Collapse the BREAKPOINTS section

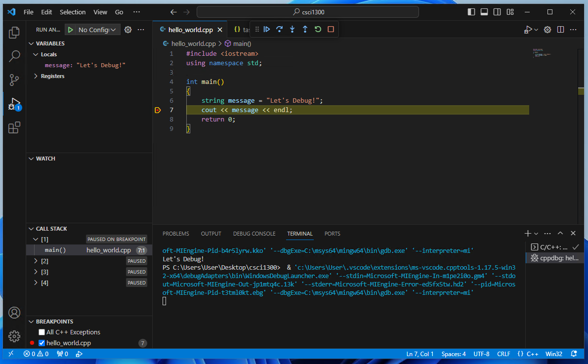tap(31, 322)
